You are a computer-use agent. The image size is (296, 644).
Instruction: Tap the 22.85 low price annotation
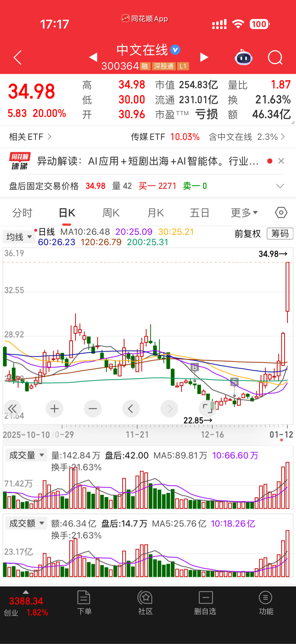198,420
